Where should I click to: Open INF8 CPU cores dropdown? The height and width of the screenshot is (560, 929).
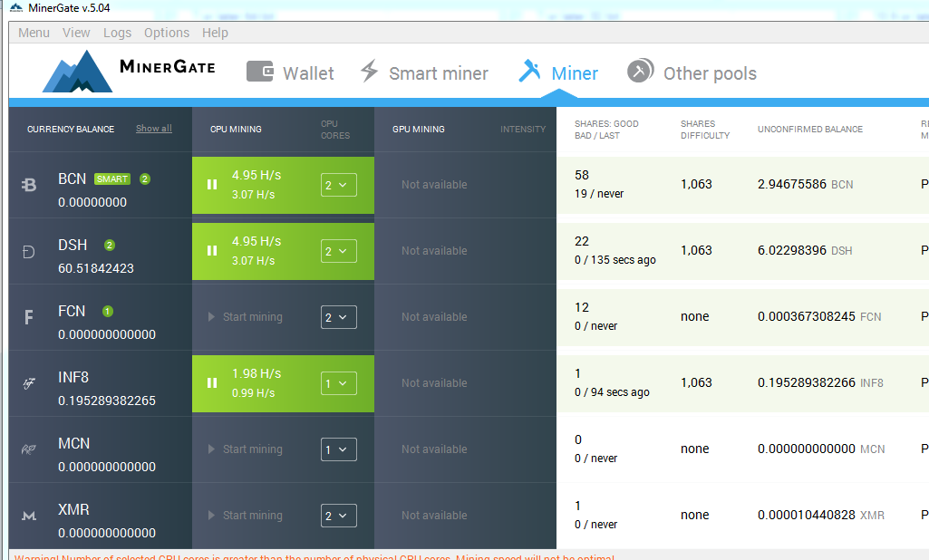coord(339,383)
